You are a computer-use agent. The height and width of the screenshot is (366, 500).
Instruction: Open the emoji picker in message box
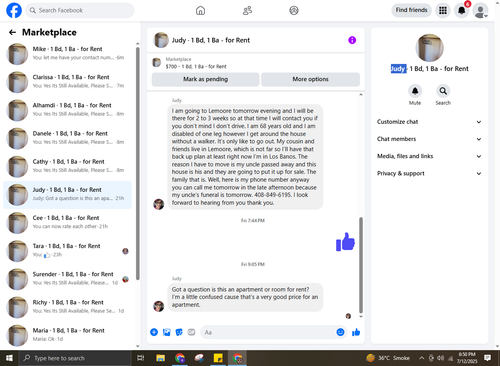point(340,332)
